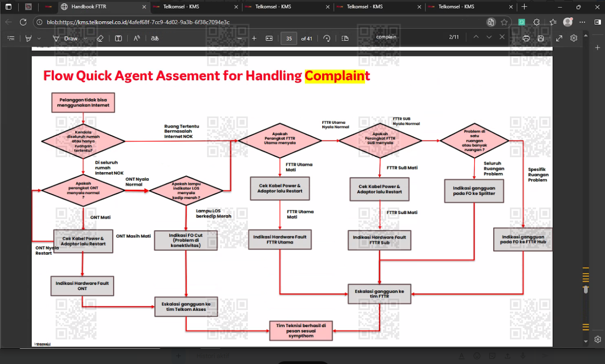Open a new browser tab

tap(524, 7)
